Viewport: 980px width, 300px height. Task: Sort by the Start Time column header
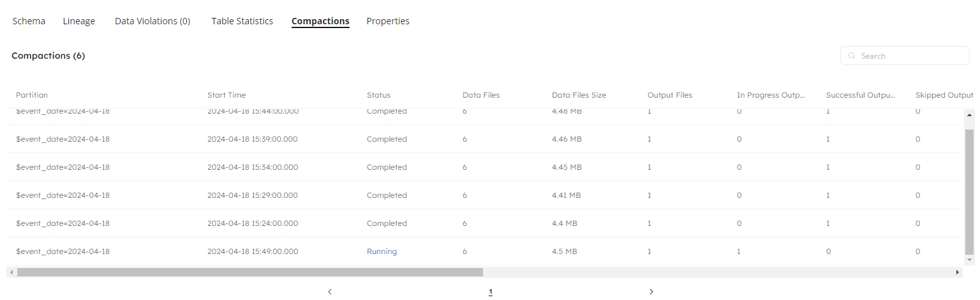[226, 95]
